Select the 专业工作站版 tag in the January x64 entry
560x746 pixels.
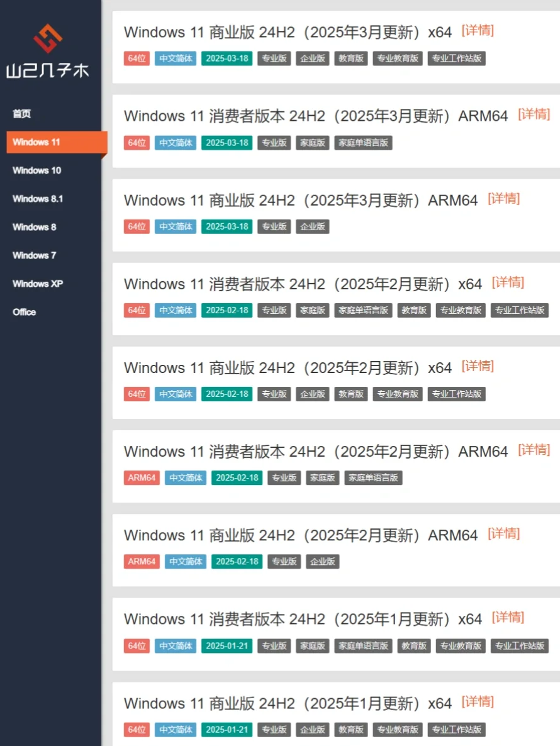[x=520, y=645]
